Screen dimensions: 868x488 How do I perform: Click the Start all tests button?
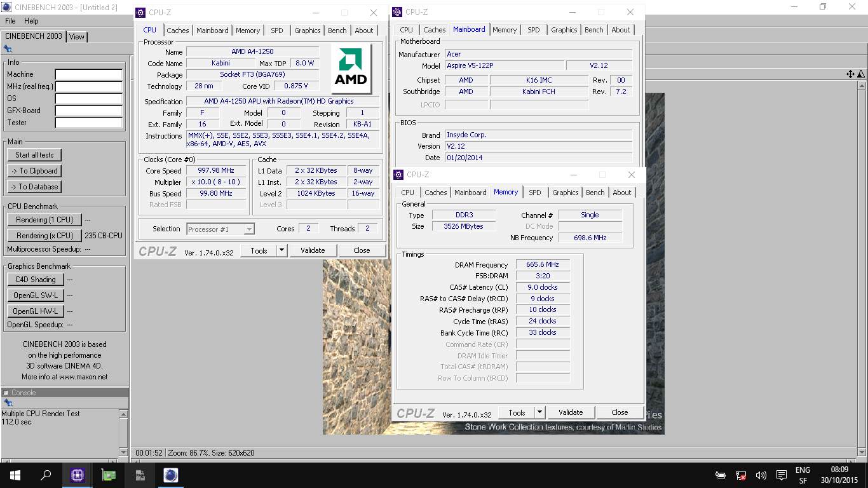35,155
